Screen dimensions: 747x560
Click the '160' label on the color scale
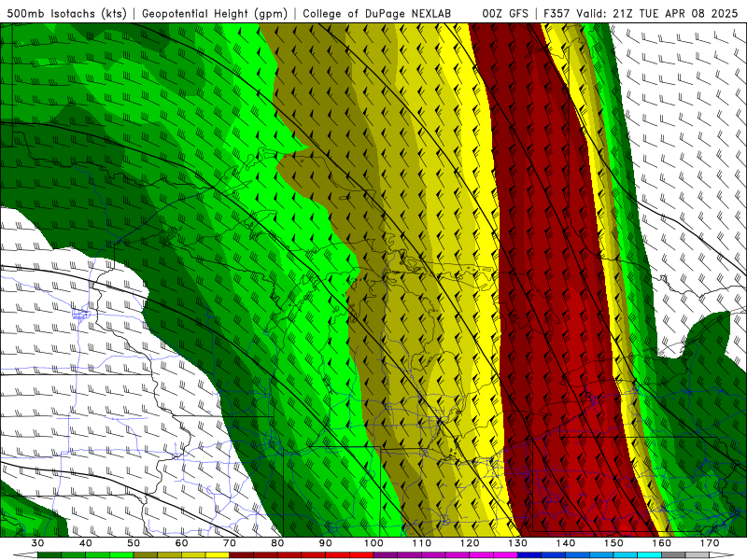click(x=662, y=543)
